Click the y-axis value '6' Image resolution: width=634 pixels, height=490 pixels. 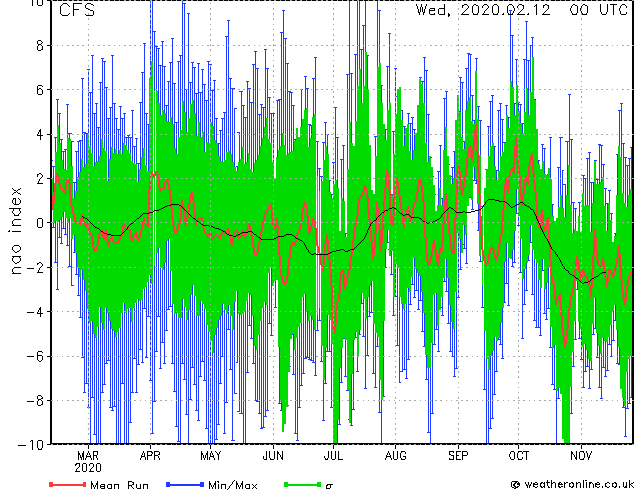click(40, 90)
